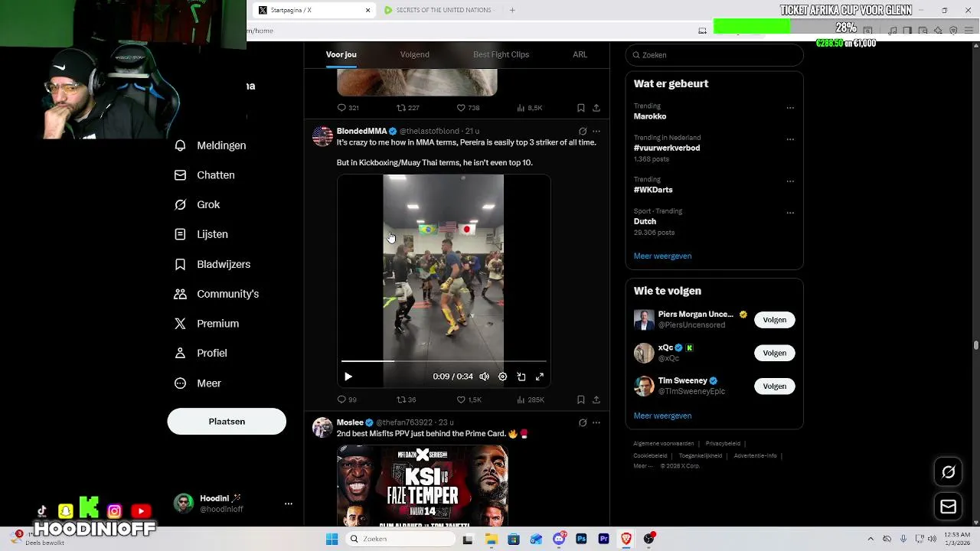Focus the X Zoeken search box
This screenshot has height=551, width=980.
pos(714,55)
